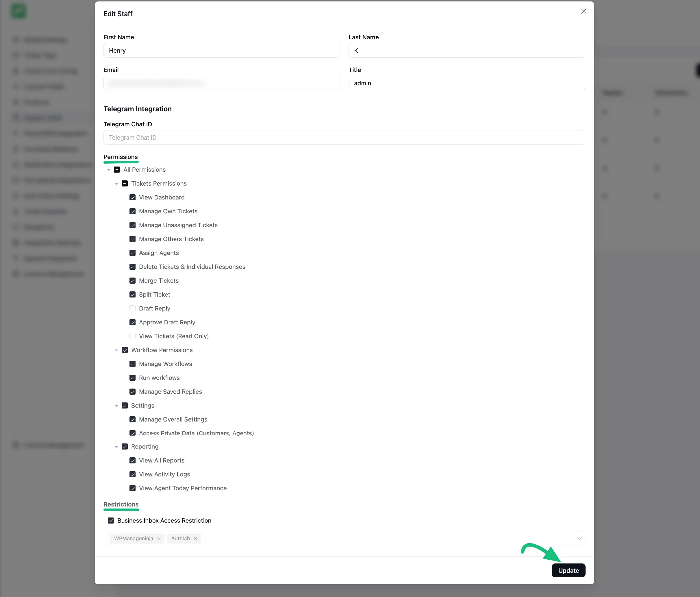Click the green app logo in the sidebar
Image resolution: width=700 pixels, height=597 pixels.
[x=18, y=11]
